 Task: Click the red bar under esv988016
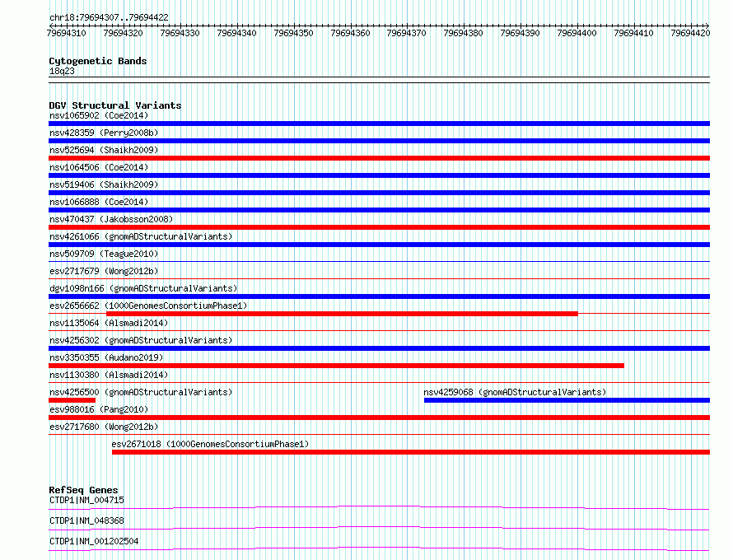coord(379,418)
